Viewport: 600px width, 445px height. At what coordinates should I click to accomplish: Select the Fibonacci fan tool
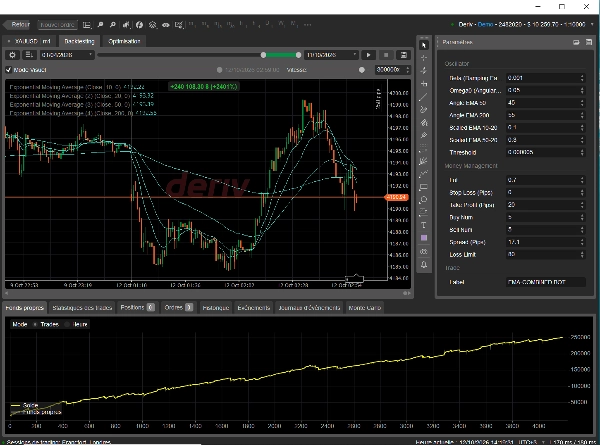tap(424, 161)
